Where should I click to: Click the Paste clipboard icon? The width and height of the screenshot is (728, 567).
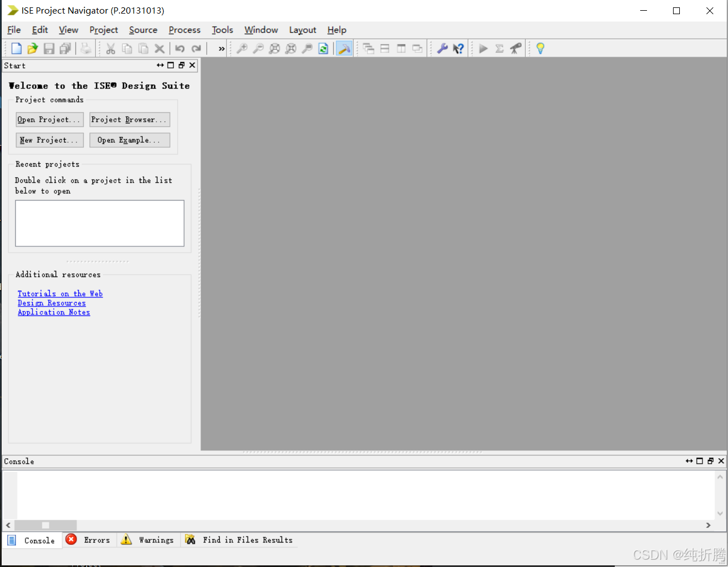pyautogui.click(x=143, y=49)
